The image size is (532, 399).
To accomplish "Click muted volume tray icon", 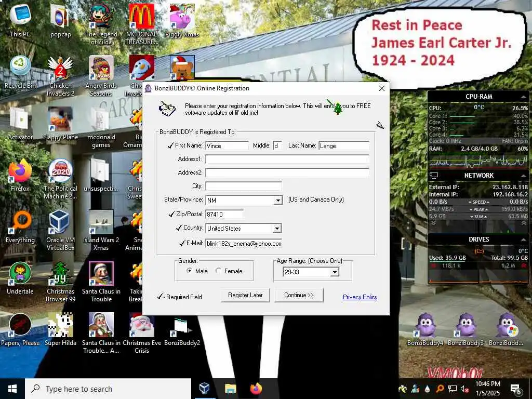I will click(464, 389).
